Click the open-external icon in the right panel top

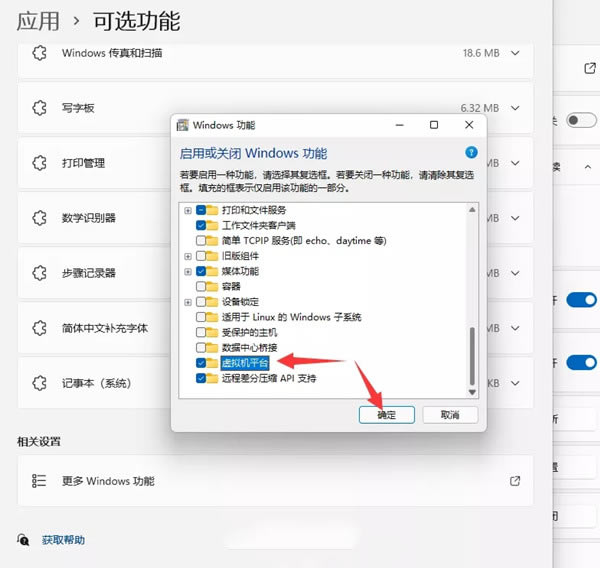590,68
